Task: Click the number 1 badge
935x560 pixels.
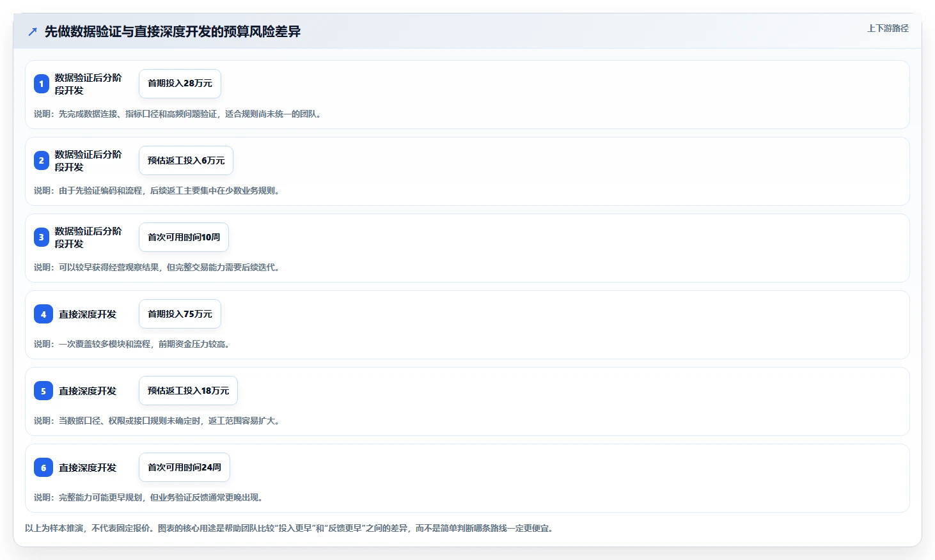Action: click(x=42, y=84)
